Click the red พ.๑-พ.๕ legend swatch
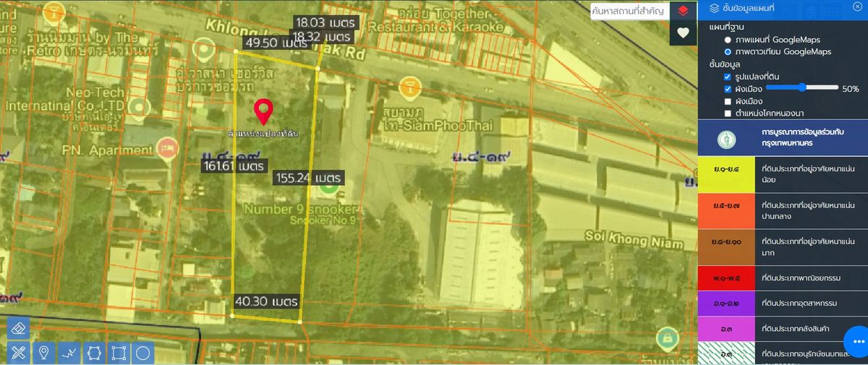This screenshot has height=365, width=868. click(x=726, y=278)
